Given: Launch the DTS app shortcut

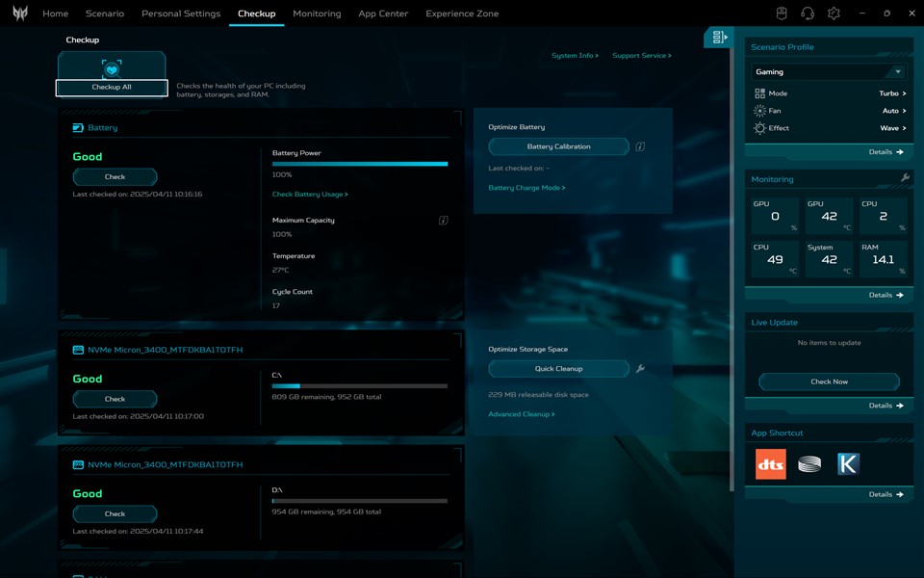Looking at the screenshot, I should [x=770, y=464].
